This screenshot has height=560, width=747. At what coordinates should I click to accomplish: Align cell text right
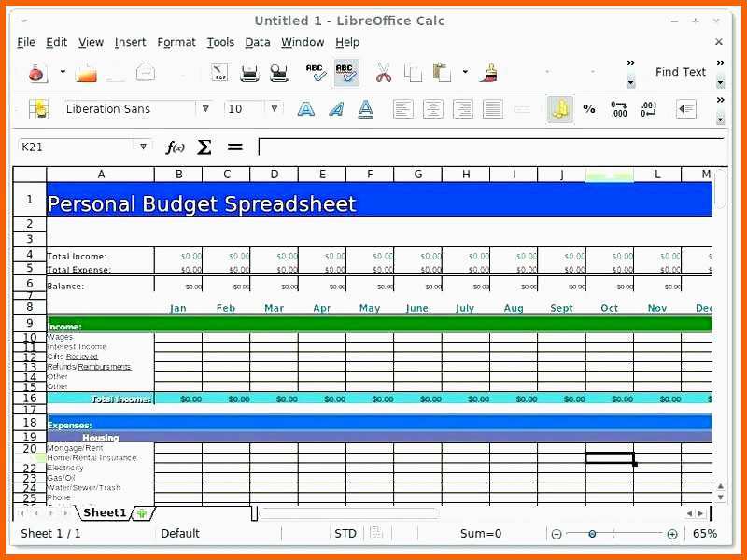[x=462, y=109]
